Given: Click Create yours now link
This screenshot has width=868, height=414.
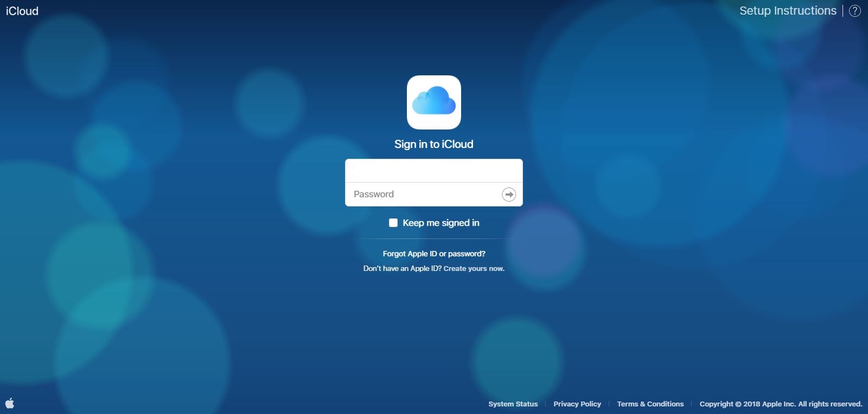Looking at the screenshot, I should [474, 268].
